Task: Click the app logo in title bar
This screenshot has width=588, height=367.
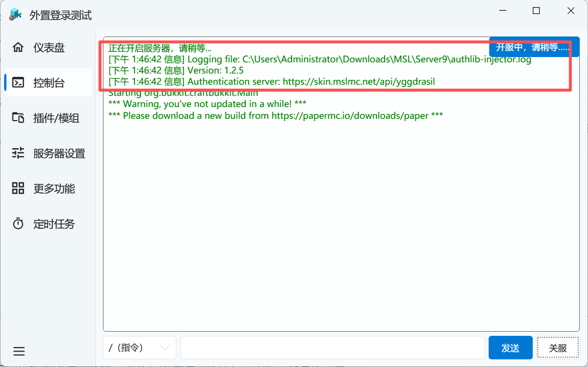Action: [15, 15]
